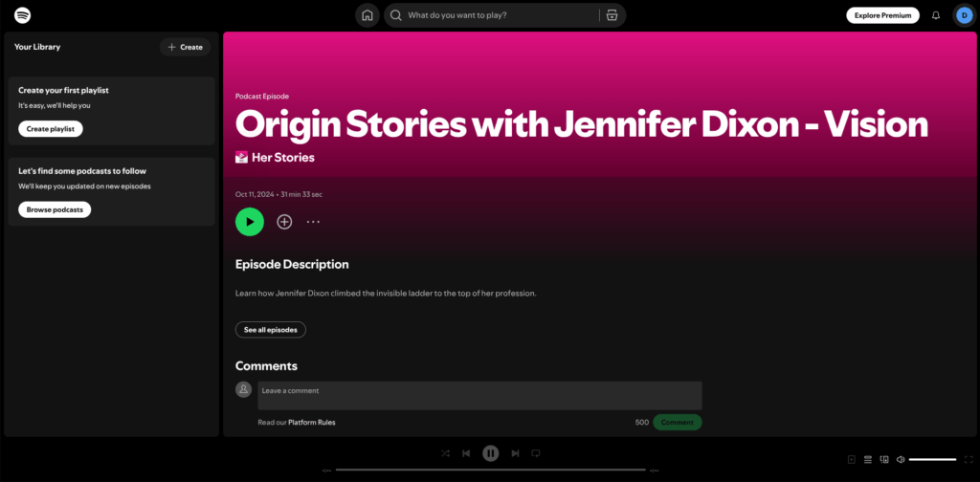Open connect to a device icon
This screenshot has height=482, width=980.
click(x=884, y=459)
